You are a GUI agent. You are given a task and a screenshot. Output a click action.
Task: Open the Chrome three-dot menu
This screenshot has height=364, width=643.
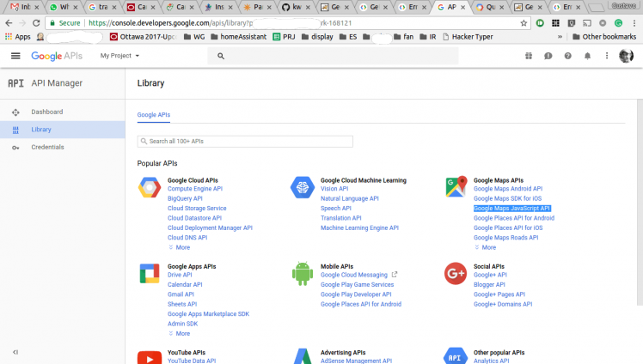(x=634, y=23)
